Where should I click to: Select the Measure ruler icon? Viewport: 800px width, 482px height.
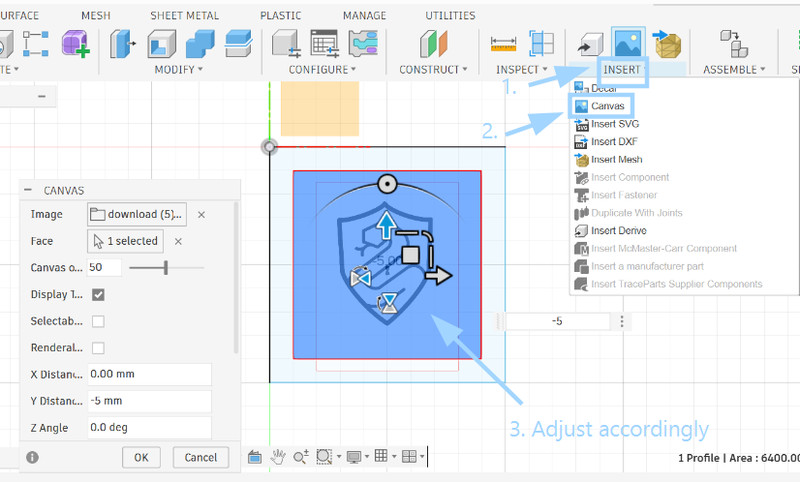point(503,44)
